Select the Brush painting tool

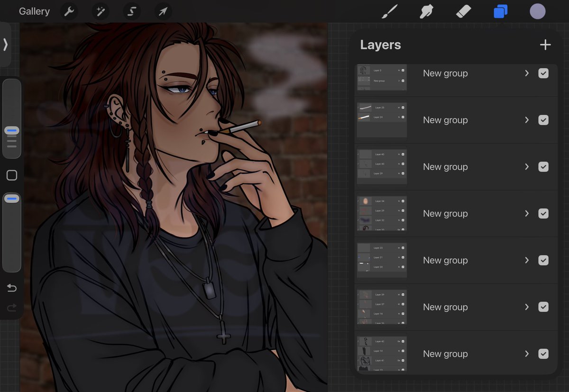point(389,11)
